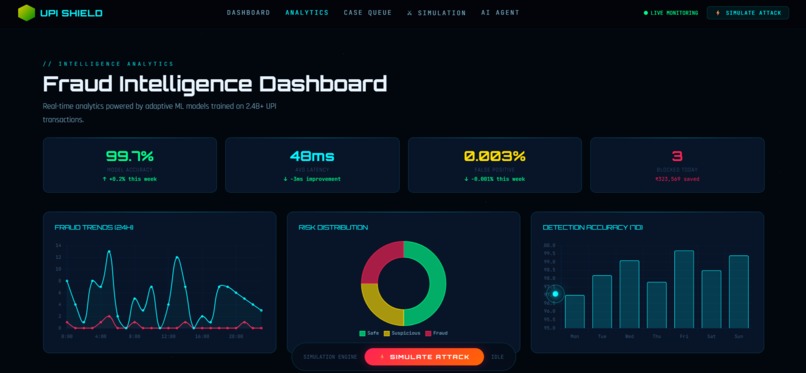Click the Thu bar in Detection Accuracy
The width and height of the screenshot is (806, 373).
(657, 305)
